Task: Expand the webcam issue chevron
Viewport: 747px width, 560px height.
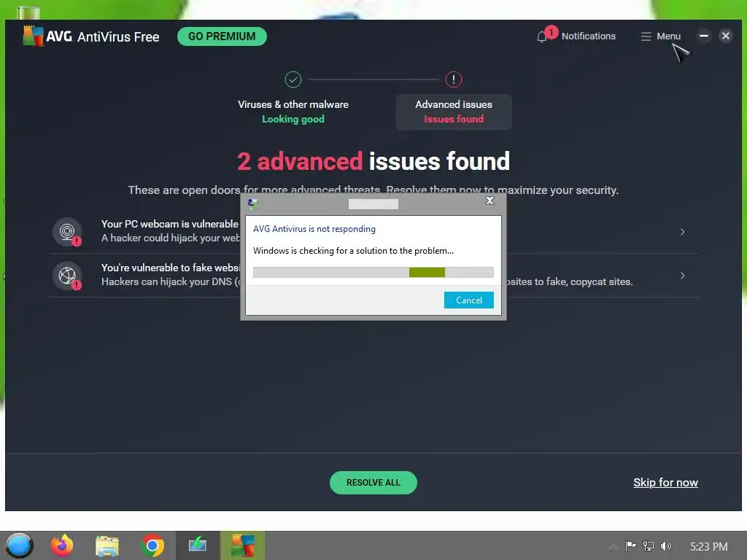Action: click(682, 232)
